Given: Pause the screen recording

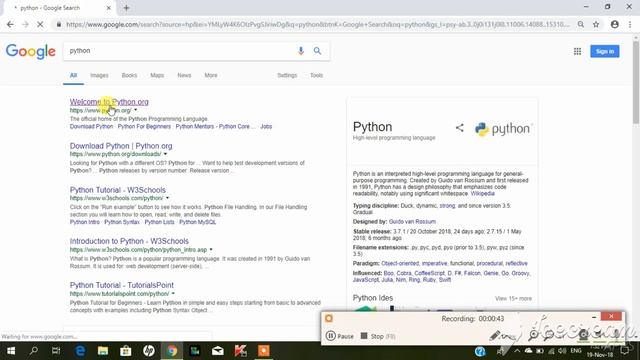Looking at the screenshot, I should click(x=340, y=336).
